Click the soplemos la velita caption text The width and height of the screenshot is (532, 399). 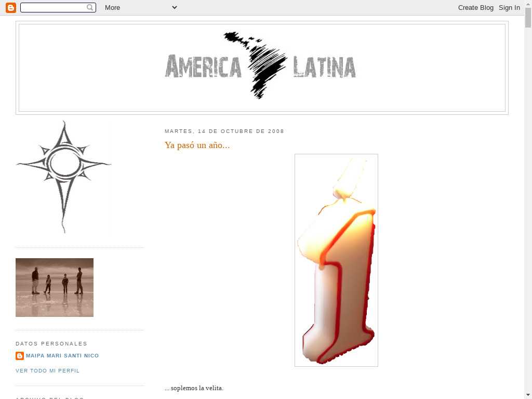point(194,388)
